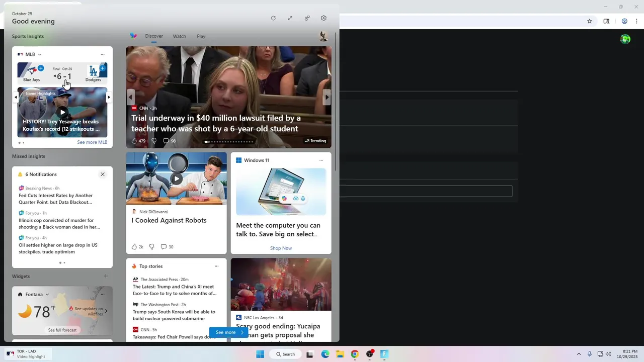Click Shop Now link
The height and width of the screenshot is (362, 644).
point(281,248)
